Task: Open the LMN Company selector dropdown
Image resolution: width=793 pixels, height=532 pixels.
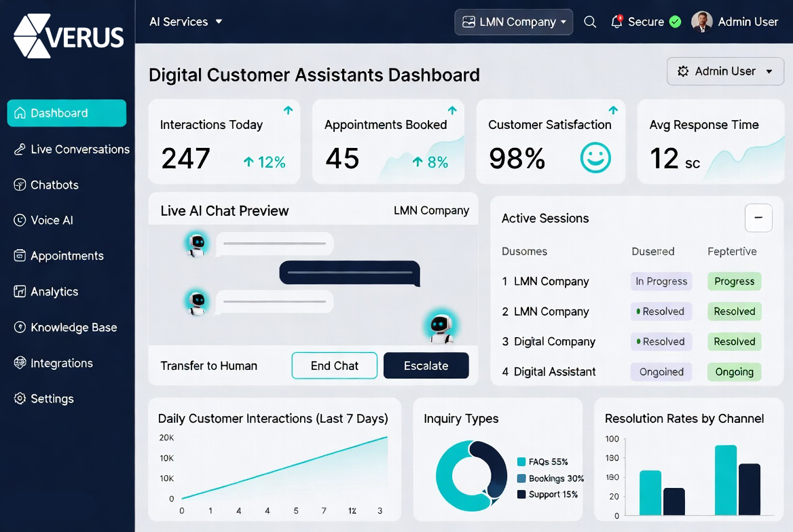Action: click(x=513, y=22)
